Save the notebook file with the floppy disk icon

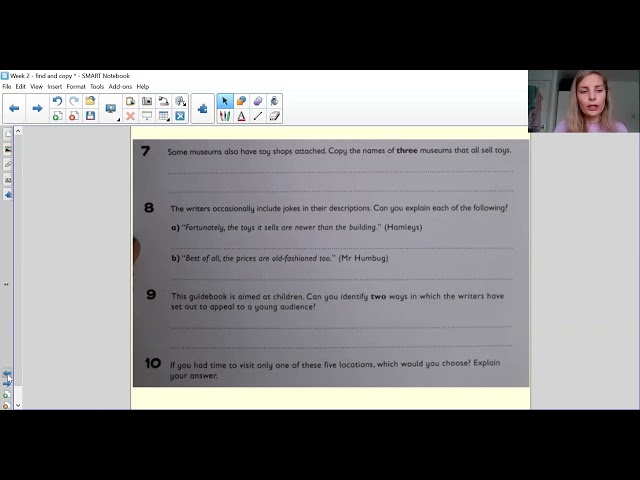[90, 116]
